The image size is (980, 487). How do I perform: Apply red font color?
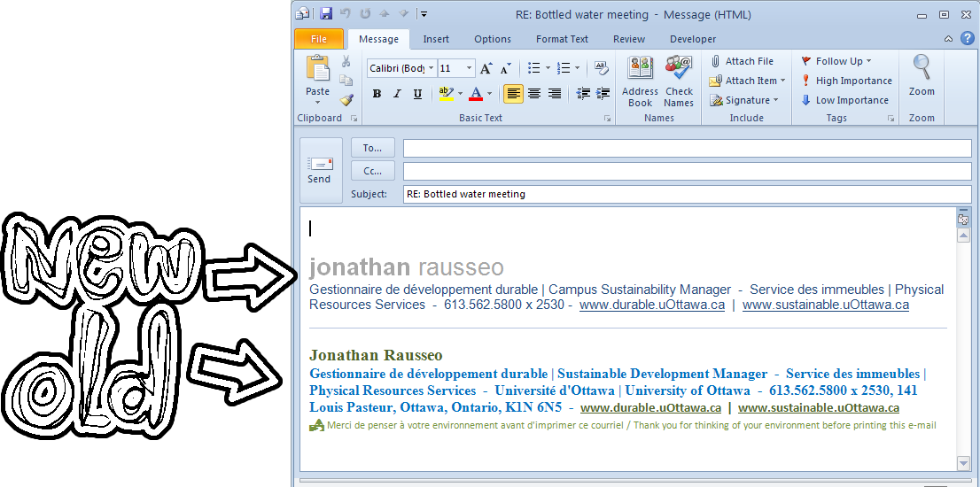click(476, 94)
